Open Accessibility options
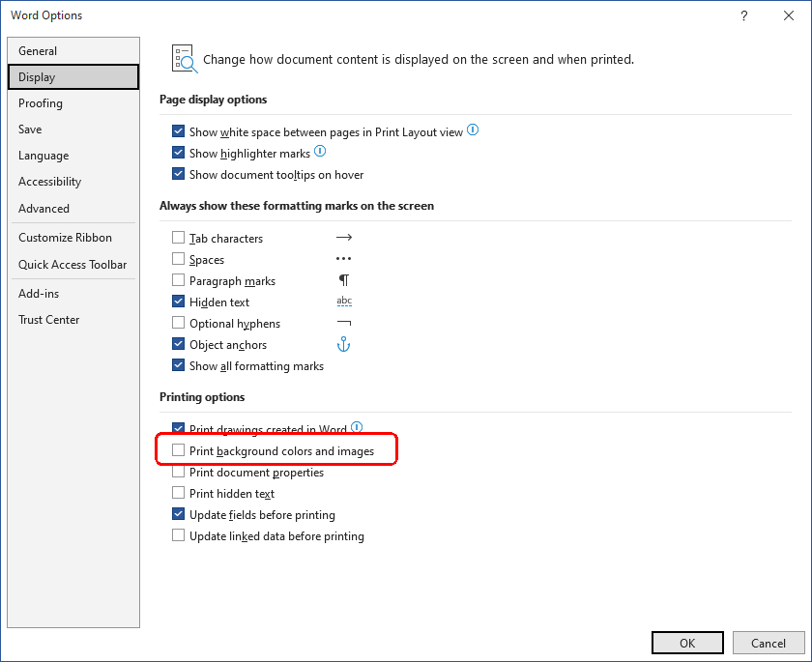The height and width of the screenshot is (662, 812). (73, 181)
